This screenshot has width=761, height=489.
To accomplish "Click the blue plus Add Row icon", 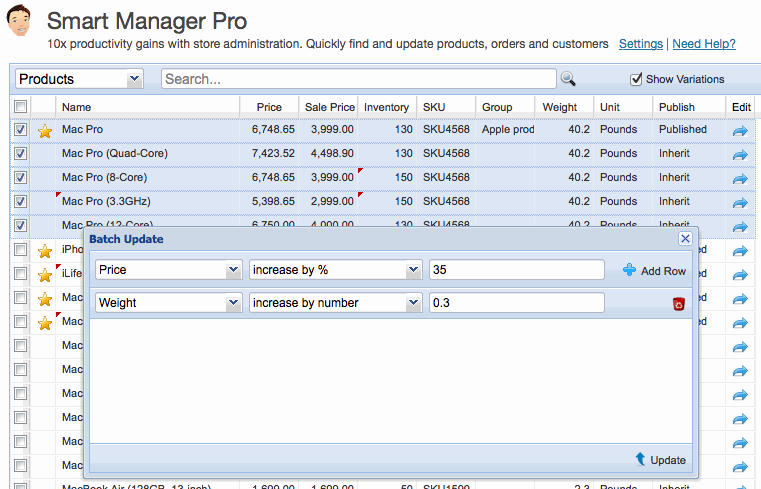I will point(629,270).
